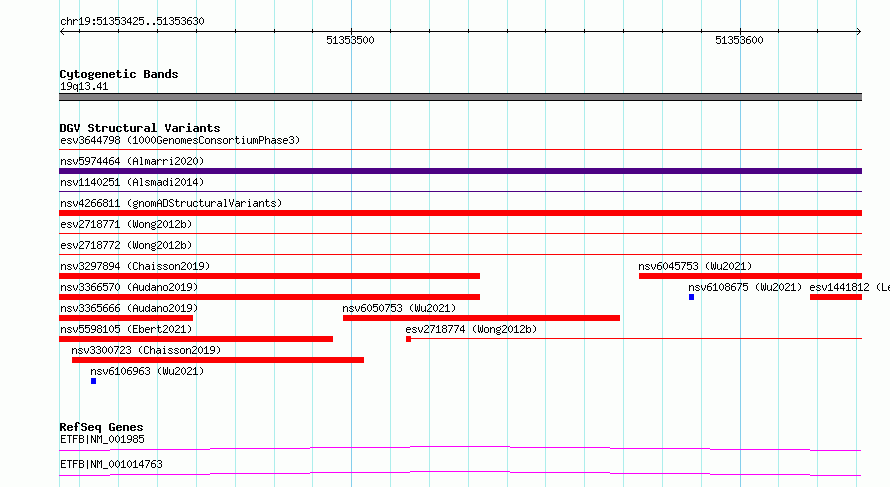Click the red bar under nsv6045753
Image resolution: width=890 pixels, height=487 pixels.
click(750, 276)
